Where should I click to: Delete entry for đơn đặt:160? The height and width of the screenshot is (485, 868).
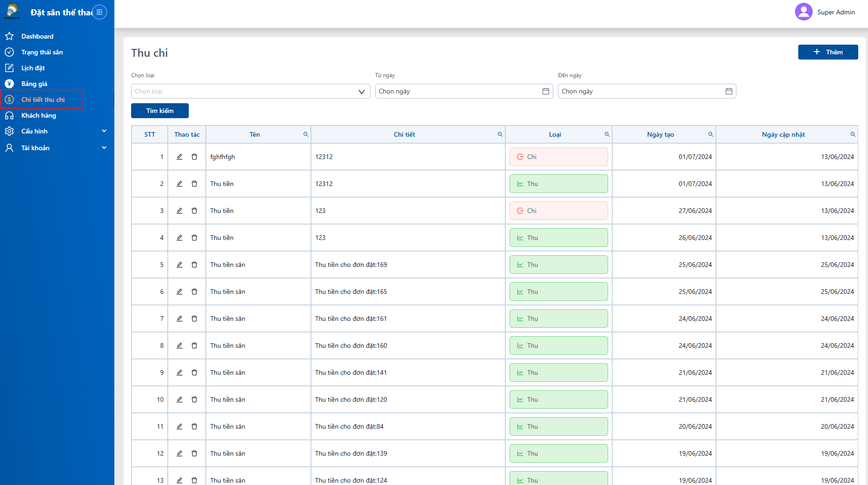click(x=194, y=345)
